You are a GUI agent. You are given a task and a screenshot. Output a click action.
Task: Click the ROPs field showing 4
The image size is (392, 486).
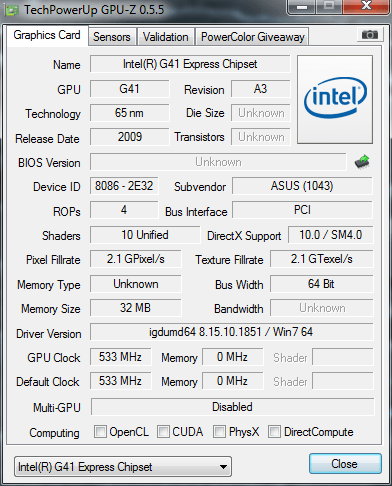(124, 210)
